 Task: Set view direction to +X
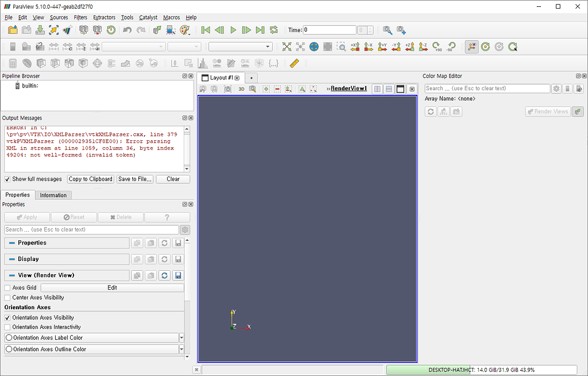coord(355,47)
